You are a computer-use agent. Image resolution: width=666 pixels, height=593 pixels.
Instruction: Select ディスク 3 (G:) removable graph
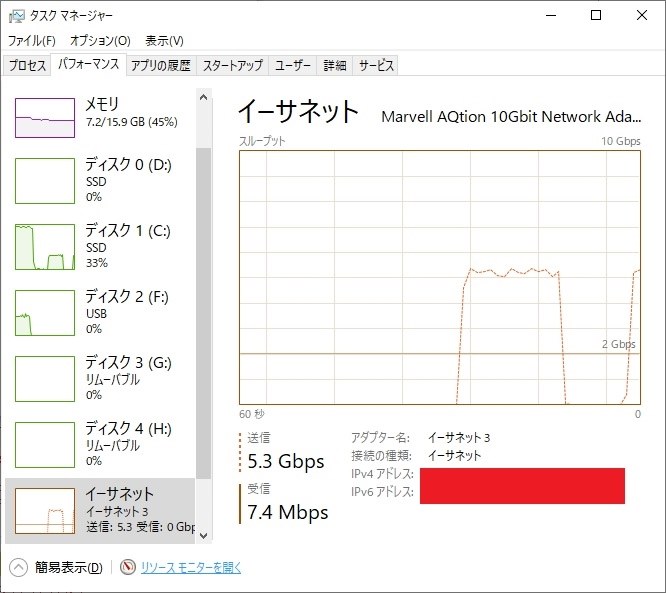pyautogui.click(x=45, y=379)
